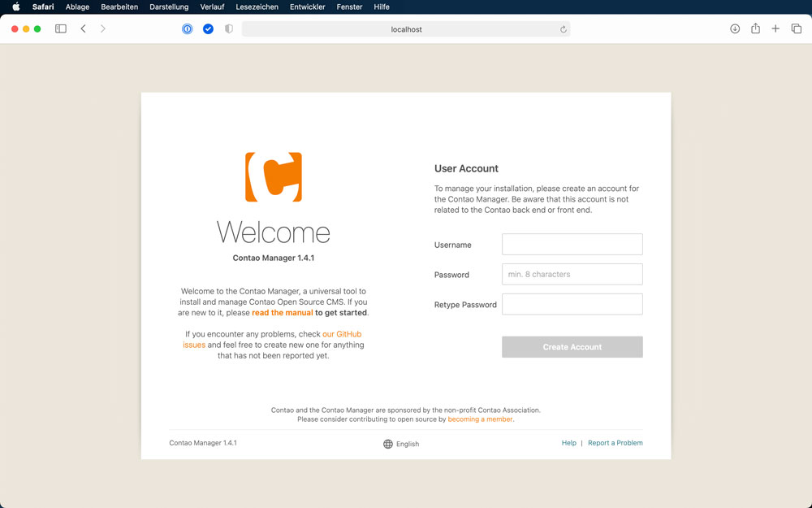
Task: Open the Bearbeiten menu
Action: (x=119, y=7)
